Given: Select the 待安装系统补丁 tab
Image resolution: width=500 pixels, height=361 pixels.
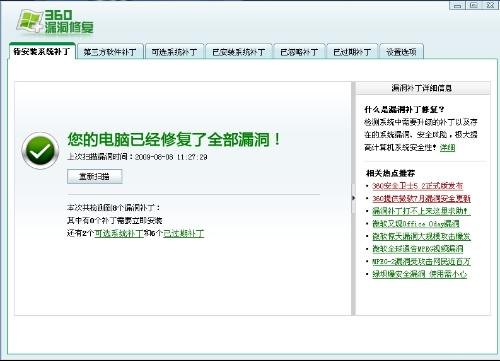Looking at the screenshot, I should coord(42,51).
